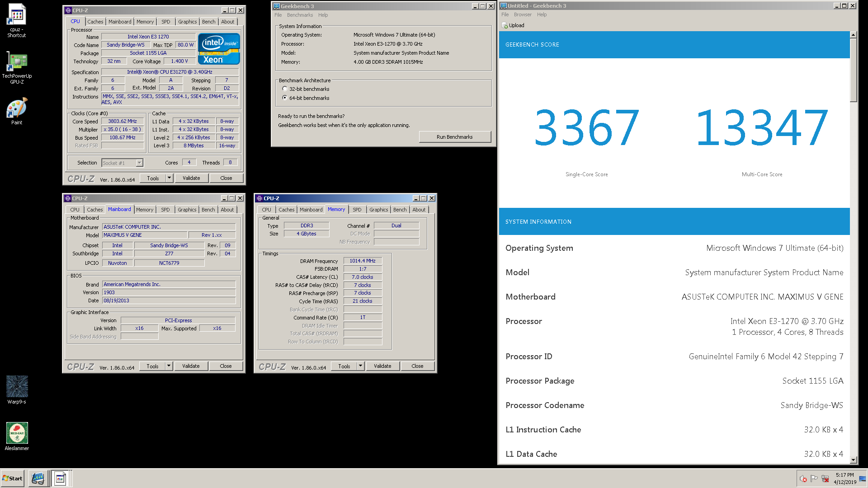Viewport: 868px width, 488px height.
Task: Click the Run Benchmarks button
Action: coord(454,137)
